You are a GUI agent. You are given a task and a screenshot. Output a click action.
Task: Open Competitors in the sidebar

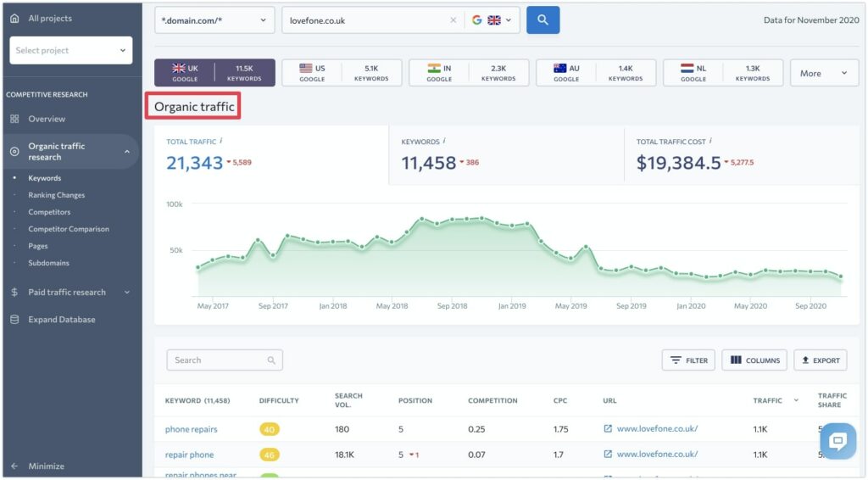(49, 212)
